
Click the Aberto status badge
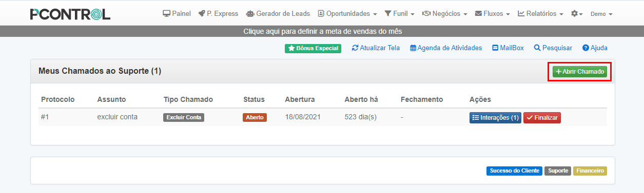[255, 117]
